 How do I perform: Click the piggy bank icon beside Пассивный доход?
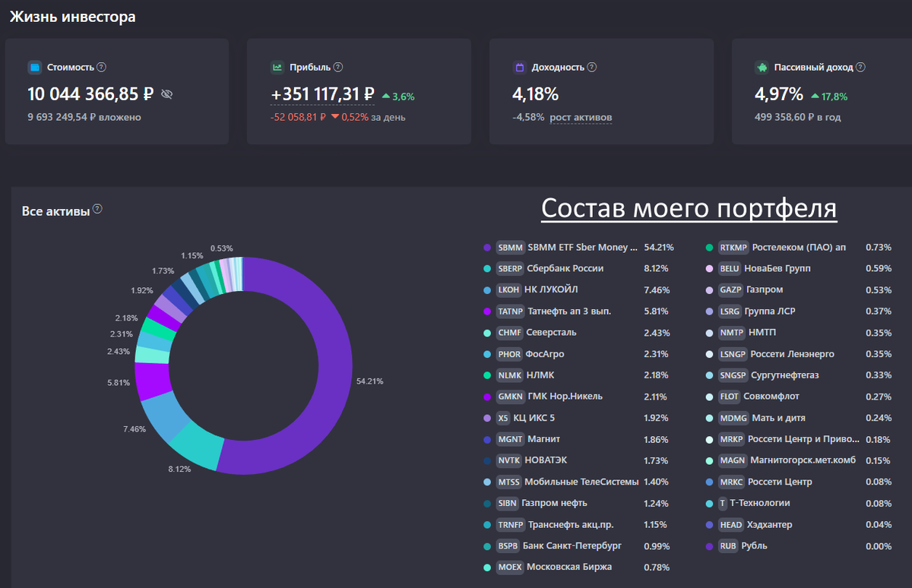click(x=762, y=68)
